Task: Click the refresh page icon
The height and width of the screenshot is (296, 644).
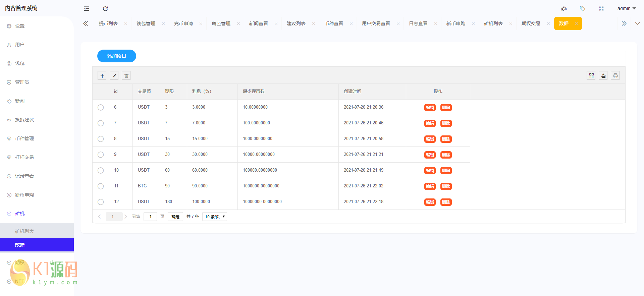Action: (x=105, y=9)
